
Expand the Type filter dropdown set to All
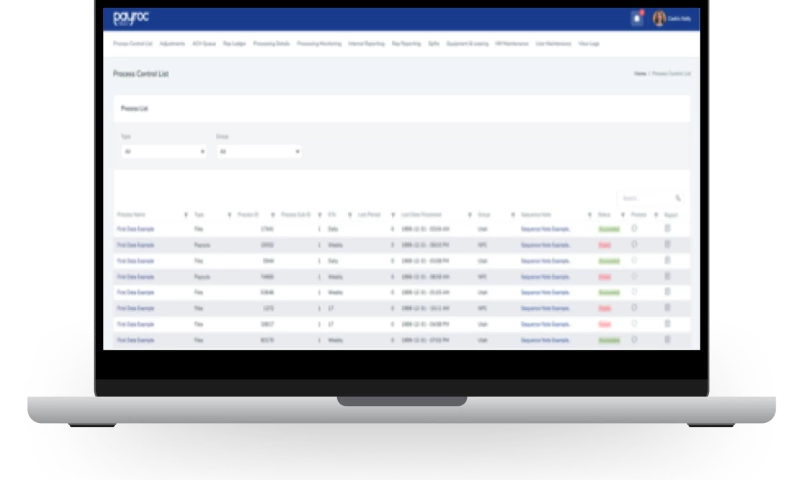[x=164, y=151]
